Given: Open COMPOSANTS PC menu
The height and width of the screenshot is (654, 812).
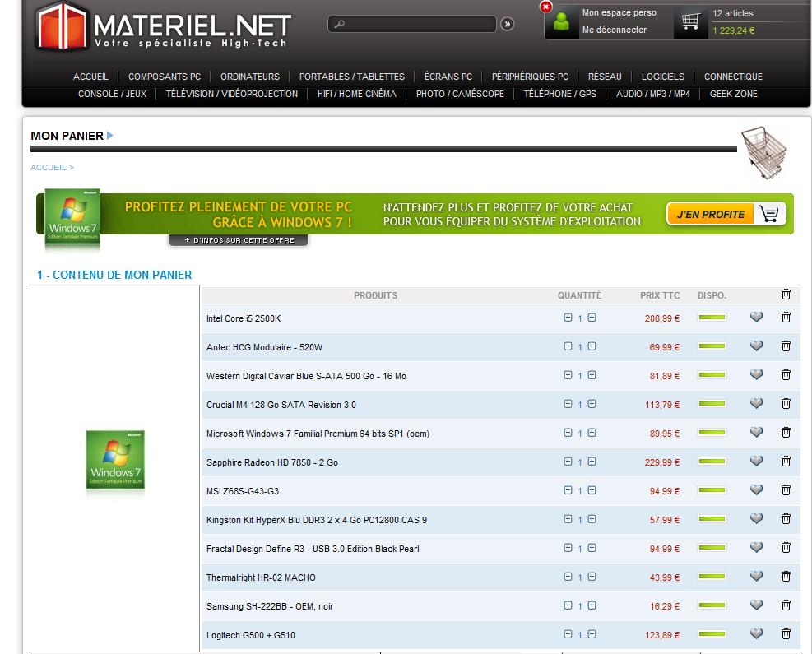Looking at the screenshot, I should 165,77.
